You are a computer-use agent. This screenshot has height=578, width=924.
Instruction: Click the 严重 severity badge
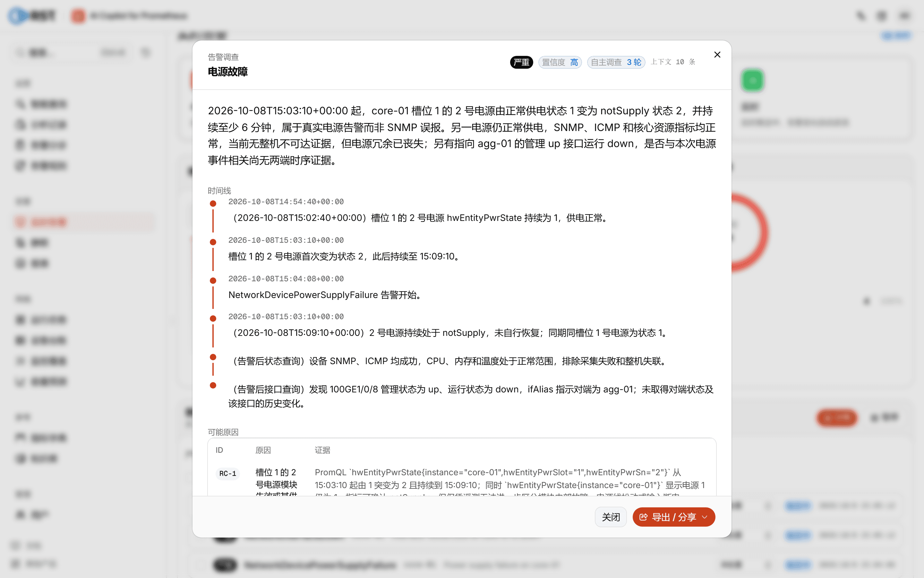pyautogui.click(x=521, y=62)
